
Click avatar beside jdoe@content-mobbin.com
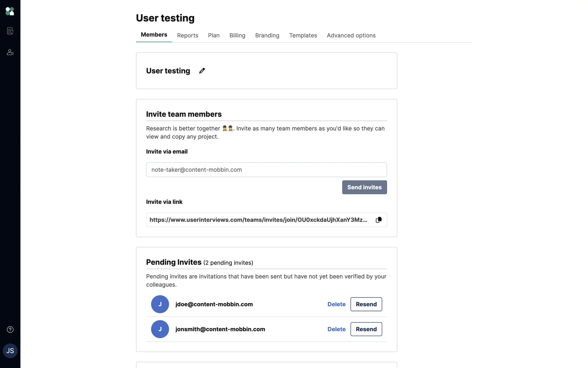coord(160,304)
